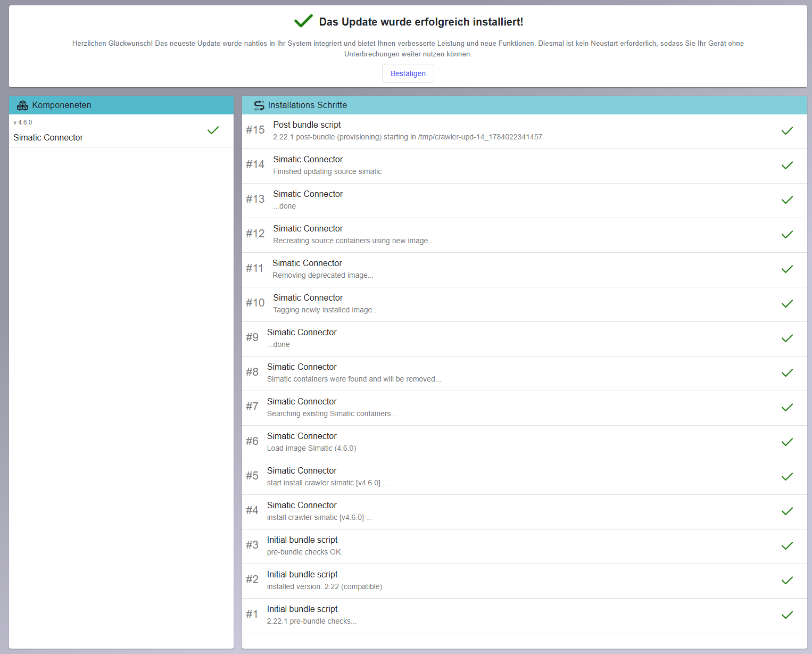Click the green checkmark of step #4

pos(787,511)
